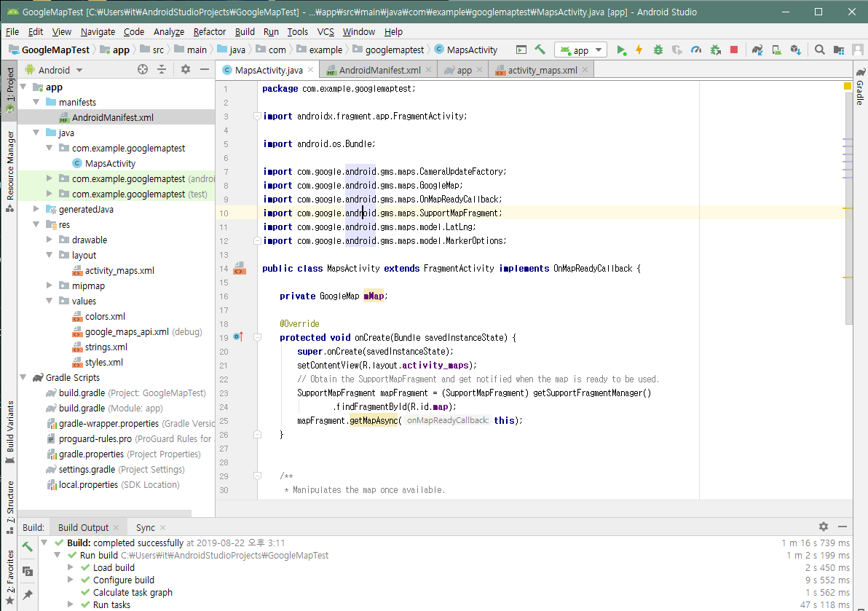Click the Apply Changes lightning icon
The width and height of the screenshot is (868, 611).
pos(639,50)
